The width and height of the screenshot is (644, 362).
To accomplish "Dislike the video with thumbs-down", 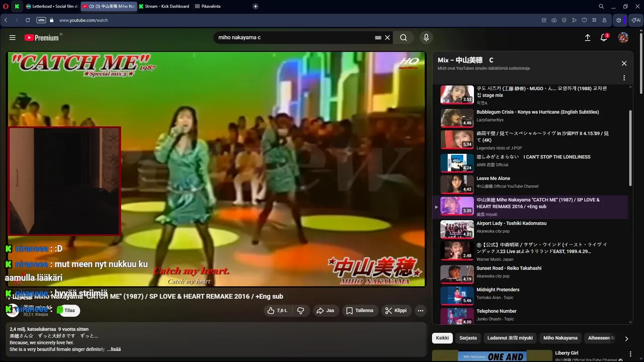I will pyautogui.click(x=301, y=311).
